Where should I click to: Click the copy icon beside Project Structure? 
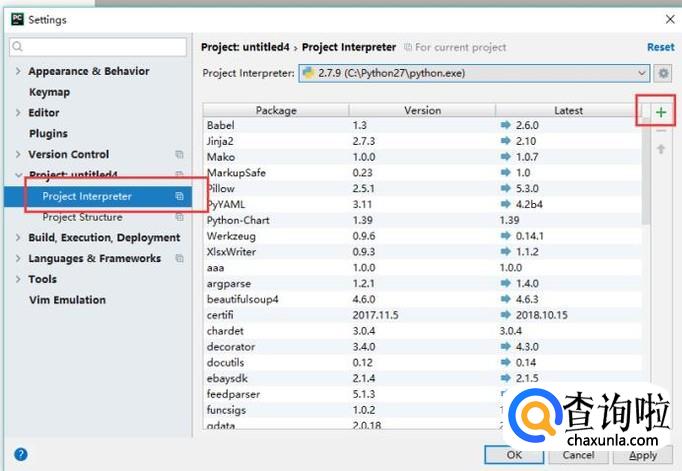point(180,217)
